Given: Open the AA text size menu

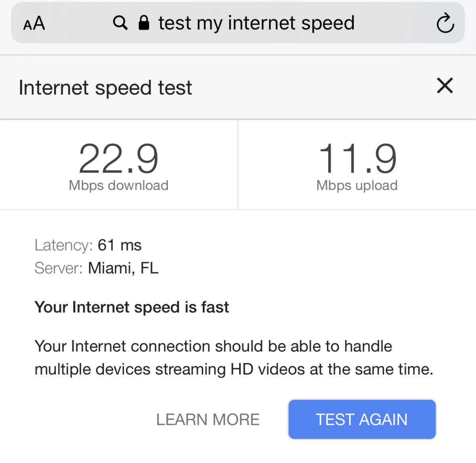Looking at the screenshot, I should pos(34,24).
